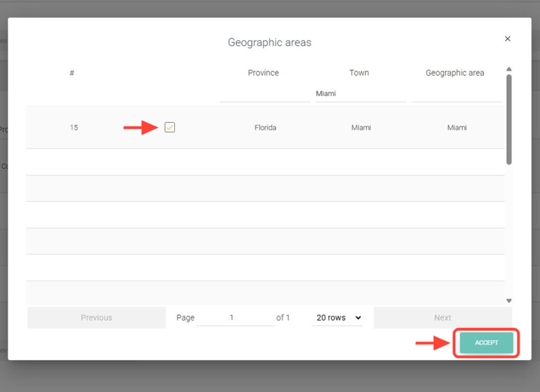Image resolution: width=540 pixels, height=392 pixels.
Task: Click the Town filter field containing Miami
Action: click(x=361, y=94)
